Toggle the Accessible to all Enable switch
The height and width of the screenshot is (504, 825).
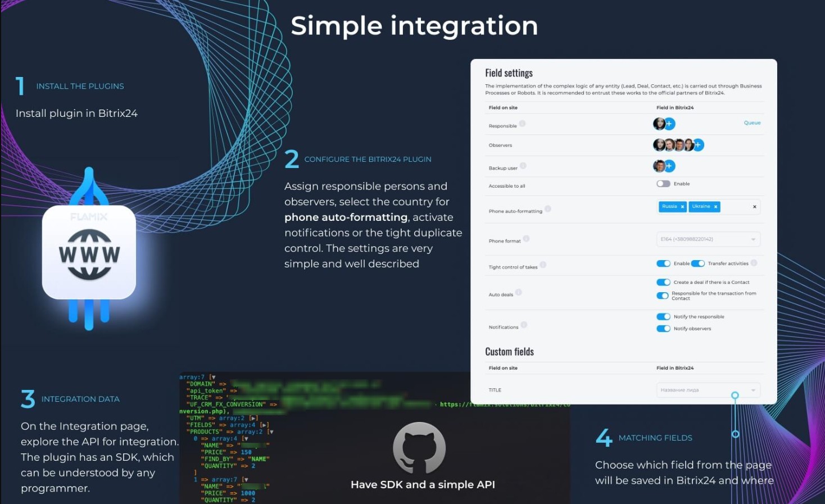663,184
